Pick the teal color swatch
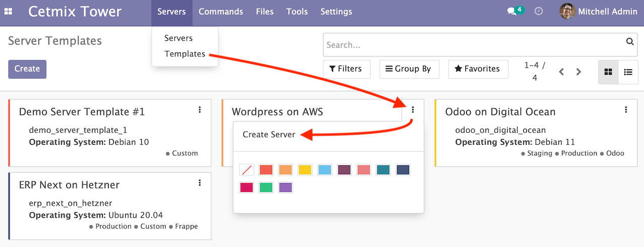Viewport: 644px width, 247px height. (x=383, y=170)
